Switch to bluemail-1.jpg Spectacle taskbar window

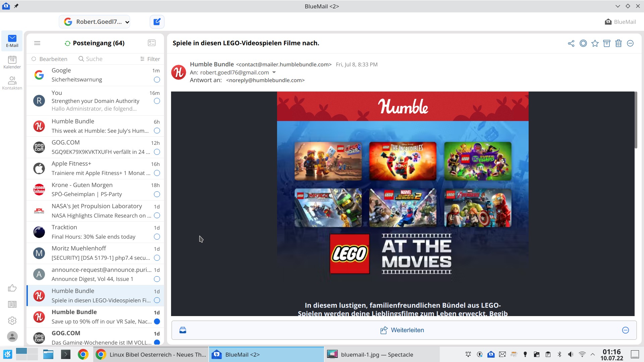coord(381,355)
